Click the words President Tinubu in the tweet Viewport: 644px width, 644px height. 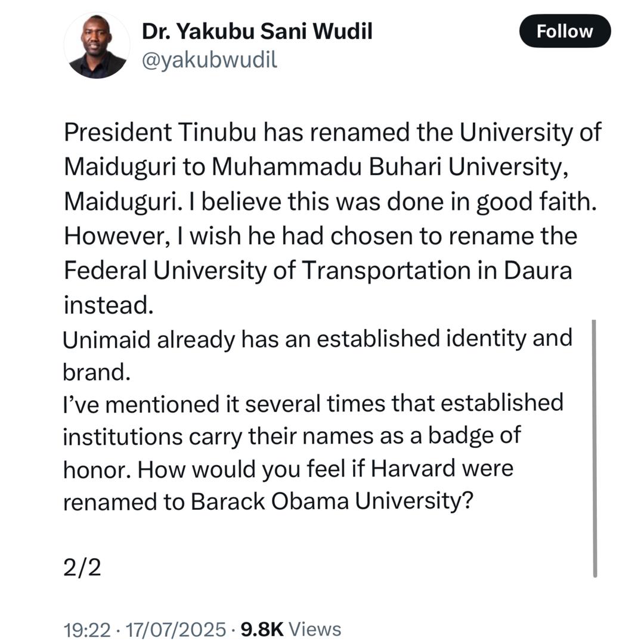161,132
